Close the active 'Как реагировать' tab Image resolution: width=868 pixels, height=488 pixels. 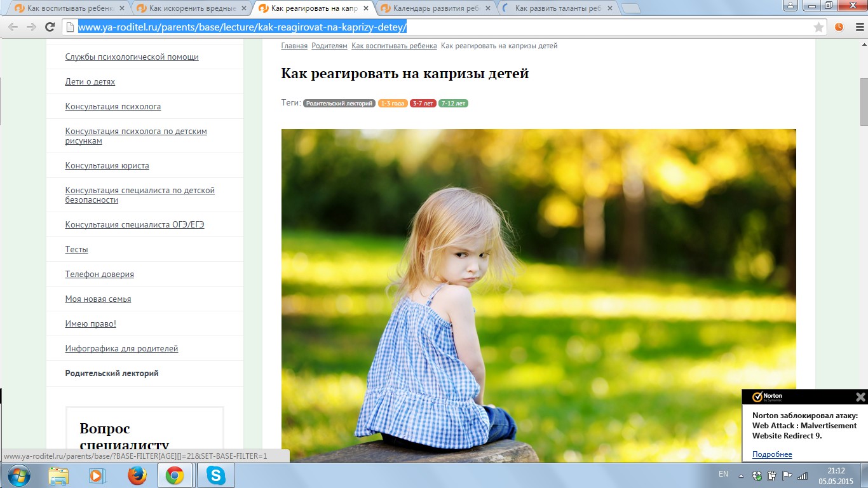[x=365, y=9]
